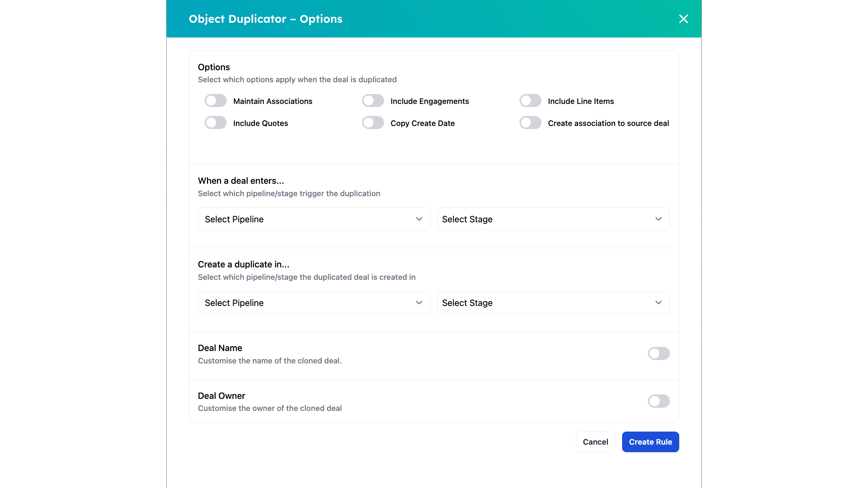Click the Cancel button
Viewport: 868px width, 488px height.
(595, 442)
